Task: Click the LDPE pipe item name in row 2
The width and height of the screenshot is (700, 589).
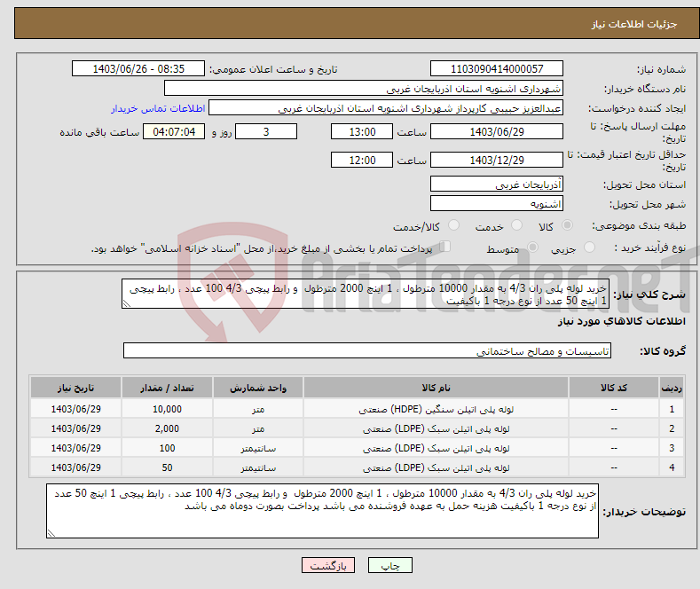Action: [436, 428]
